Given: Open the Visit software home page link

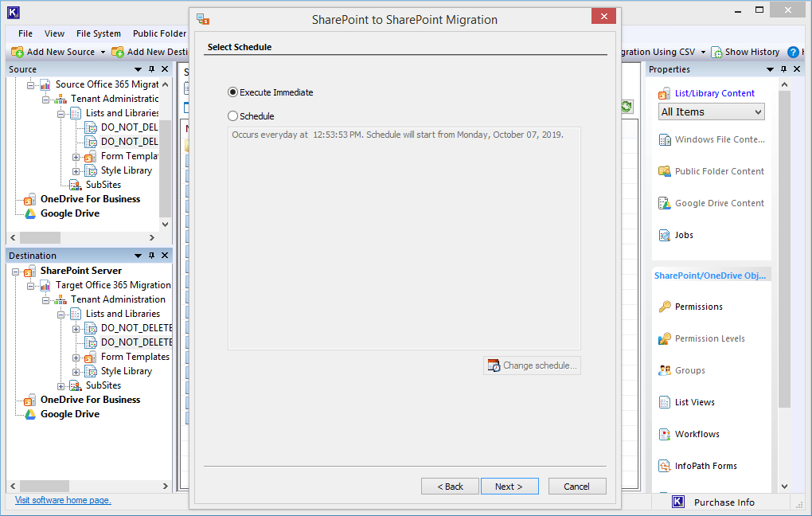Looking at the screenshot, I should [63, 500].
